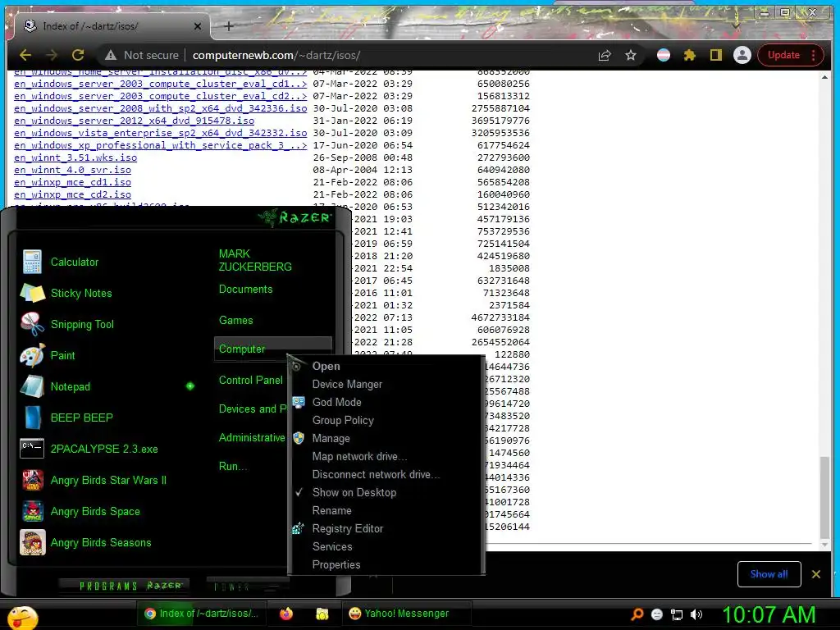
Task: Open Games in start menu
Action: [x=235, y=321]
